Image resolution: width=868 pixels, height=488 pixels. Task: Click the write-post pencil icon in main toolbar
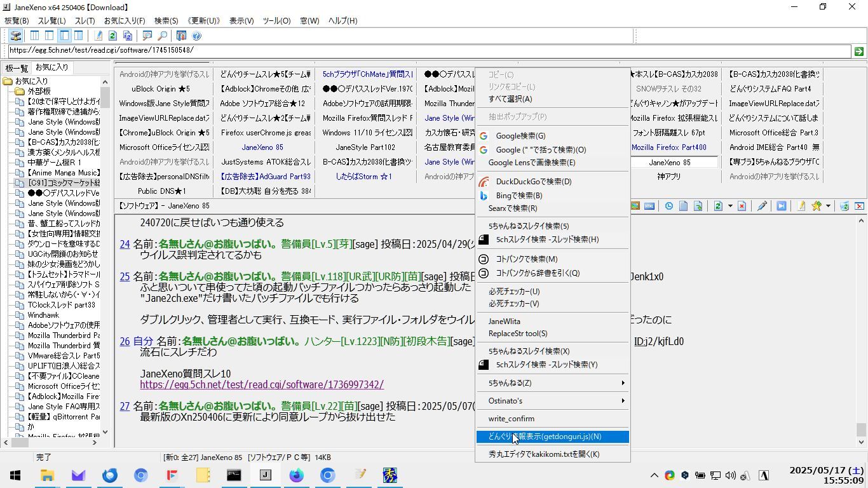pyautogui.click(x=98, y=36)
